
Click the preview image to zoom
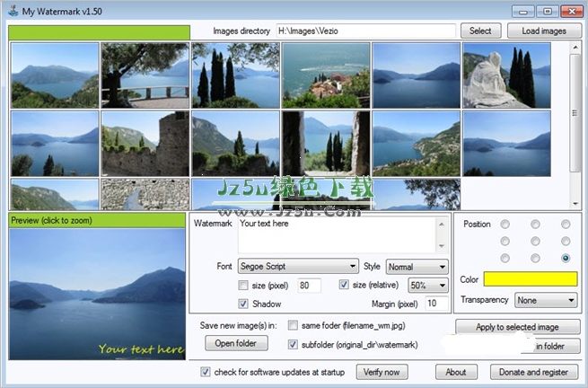pyautogui.click(x=97, y=295)
